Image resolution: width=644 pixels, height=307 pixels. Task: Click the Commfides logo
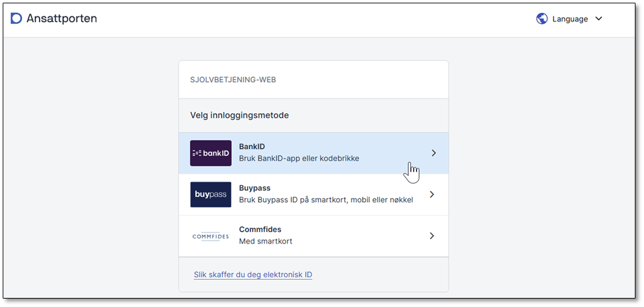click(x=211, y=236)
